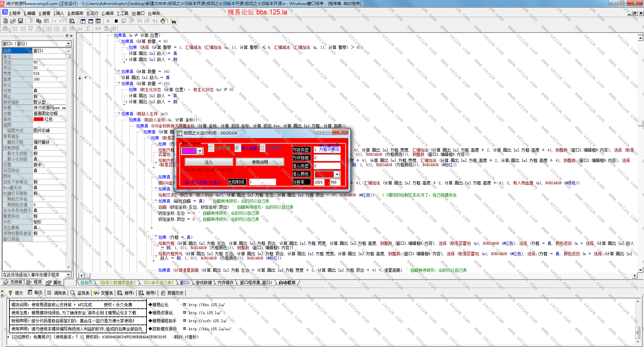
Task: Click the hand breakpoint toolbar icon
Action: tap(163, 21)
